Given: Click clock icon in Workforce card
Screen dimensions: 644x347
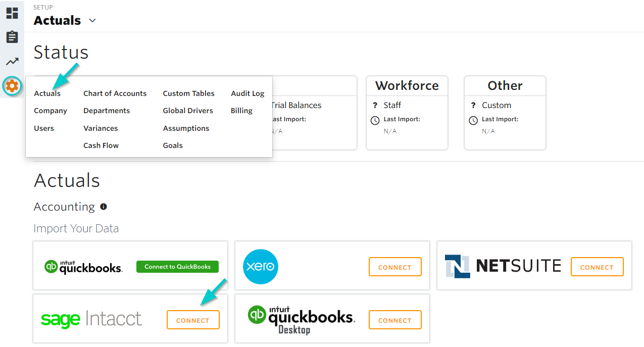Looking at the screenshot, I should point(375,121).
